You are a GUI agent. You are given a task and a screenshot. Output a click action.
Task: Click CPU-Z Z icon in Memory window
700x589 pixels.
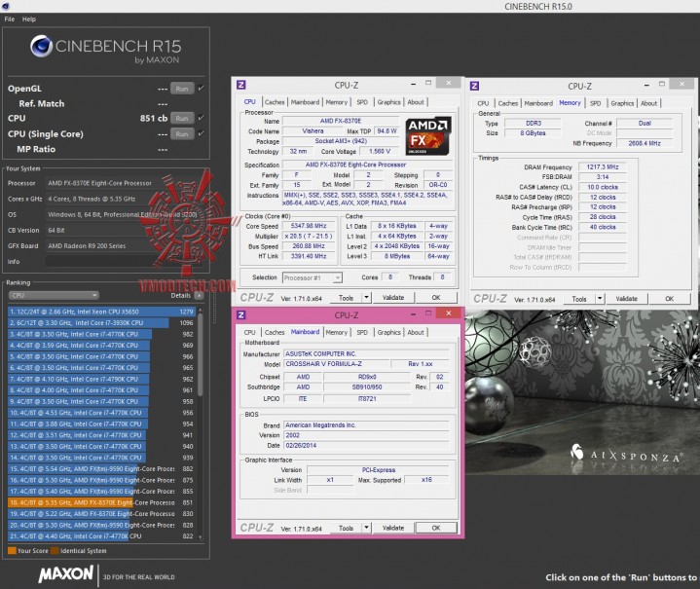[x=474, y=86]
